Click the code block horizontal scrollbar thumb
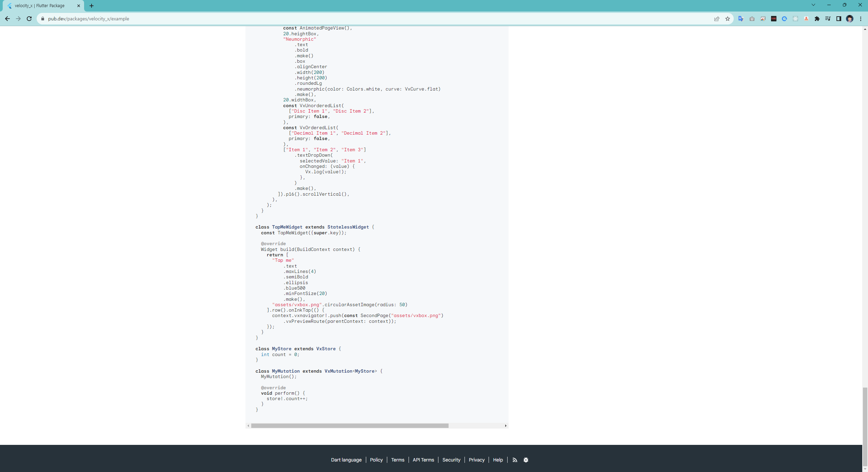The height and width of the screenshot is (472, 868). [349, 426]
